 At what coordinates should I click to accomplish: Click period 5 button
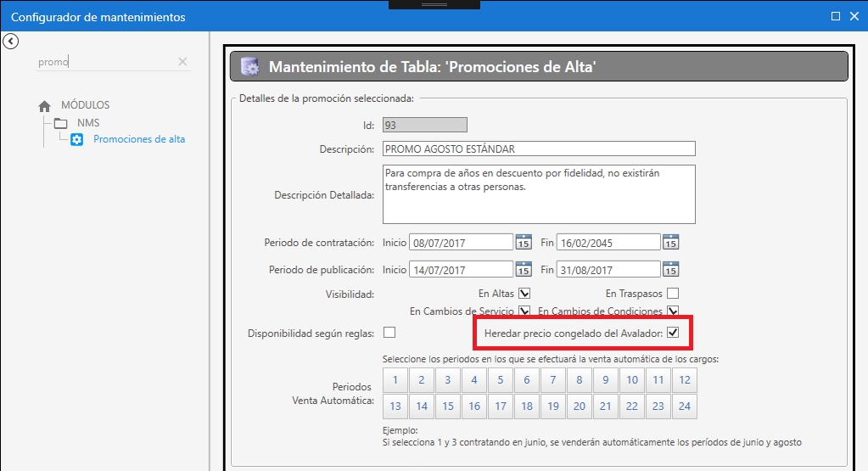(501, 380)
